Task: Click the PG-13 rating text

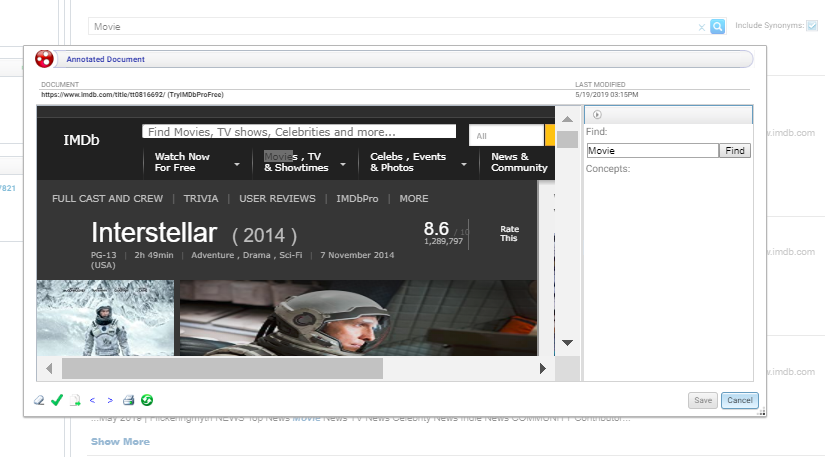Action: click(103, 255)
